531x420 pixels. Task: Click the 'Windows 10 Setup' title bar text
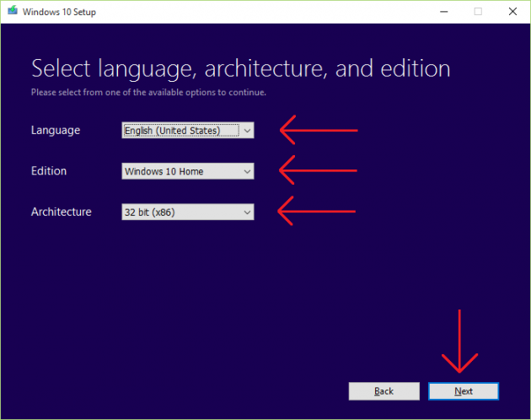[x=57, y=12]
